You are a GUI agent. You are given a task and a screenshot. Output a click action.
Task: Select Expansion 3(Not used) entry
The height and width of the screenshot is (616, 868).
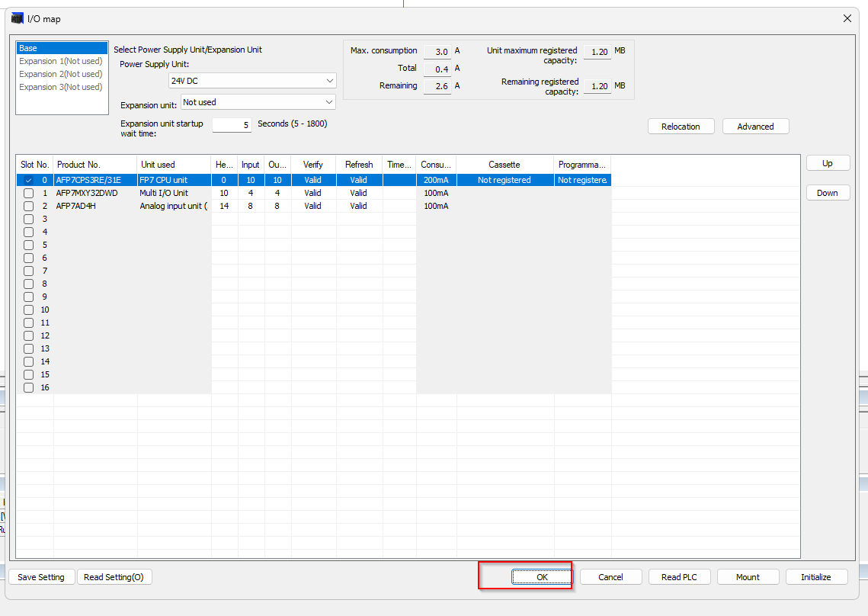tap(60, 87)
